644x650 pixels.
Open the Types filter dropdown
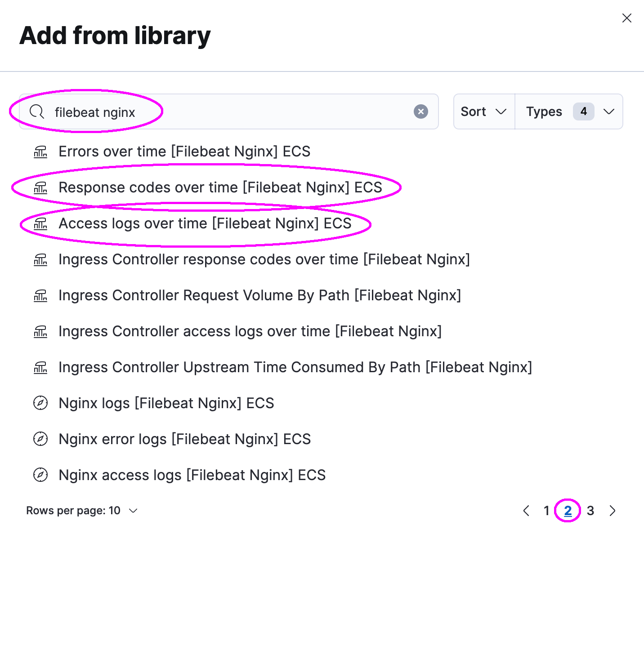[x=569, y=111]
